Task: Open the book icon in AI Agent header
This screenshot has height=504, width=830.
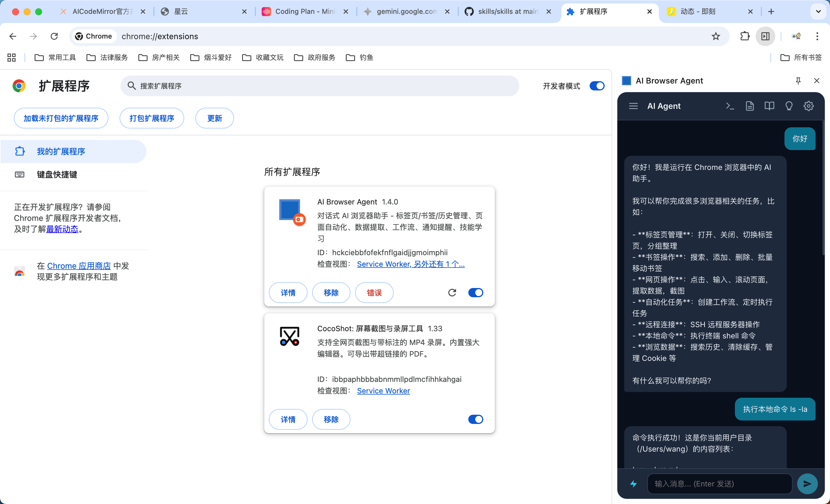Action: coord(769,106)
